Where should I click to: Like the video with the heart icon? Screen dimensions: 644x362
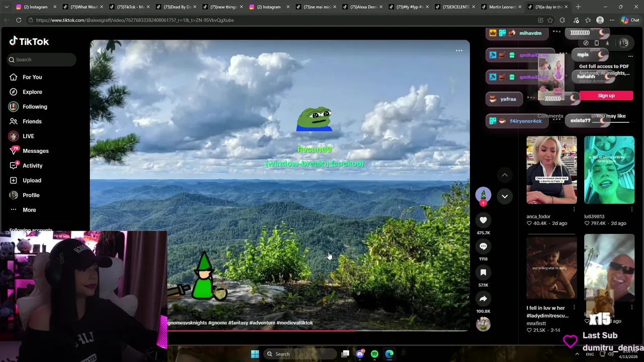point(483,220)
